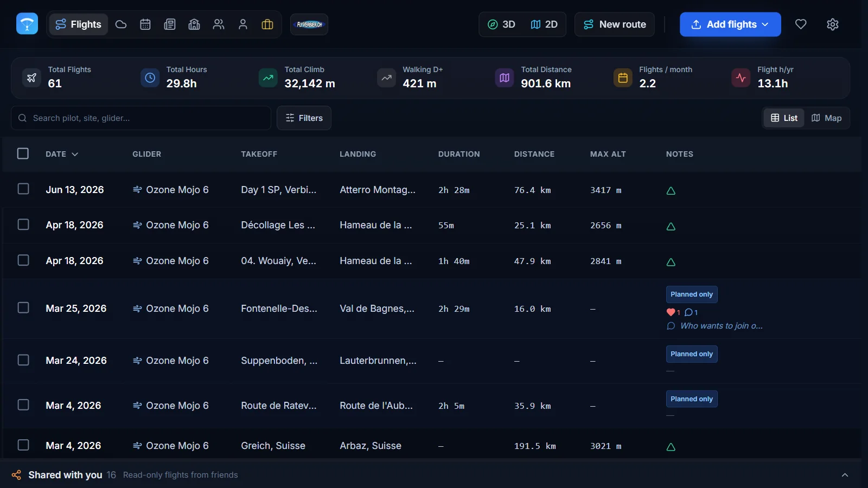The height and width of the screenshot is (488, 868).
Task: Click the heart like on Mar 25 flight
Action: [x=673, y=312]
